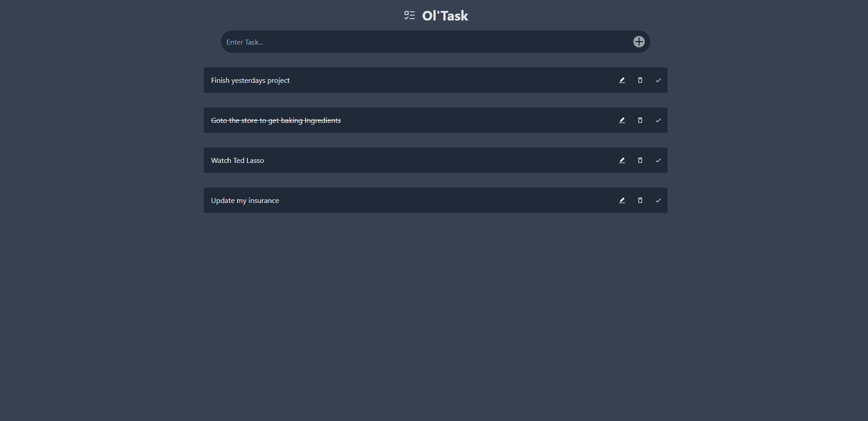The image size is (868, 421).
Task: Edit the Finish yesterdays project task
Action: click(622, 80)
